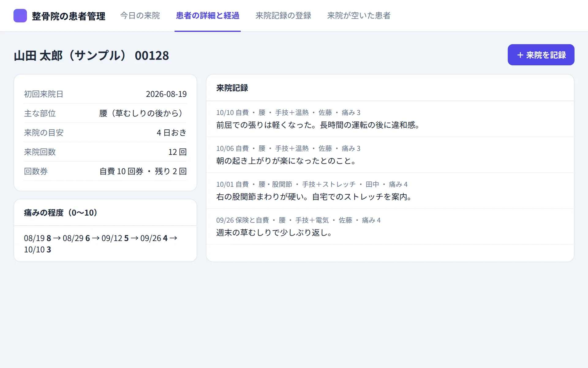Open the 今日の来院 tab
Viewport: 588px width, 368px height.
point(140,16)
